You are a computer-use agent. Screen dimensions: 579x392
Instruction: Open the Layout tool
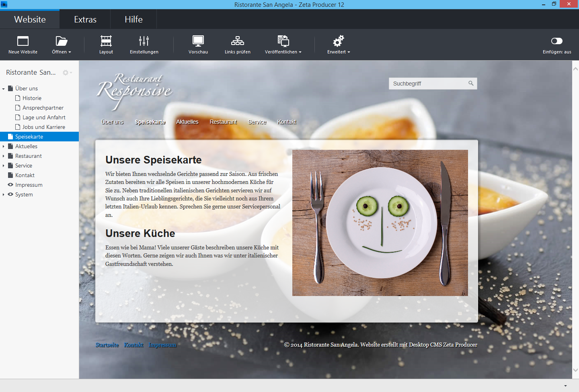pos(106,41)
